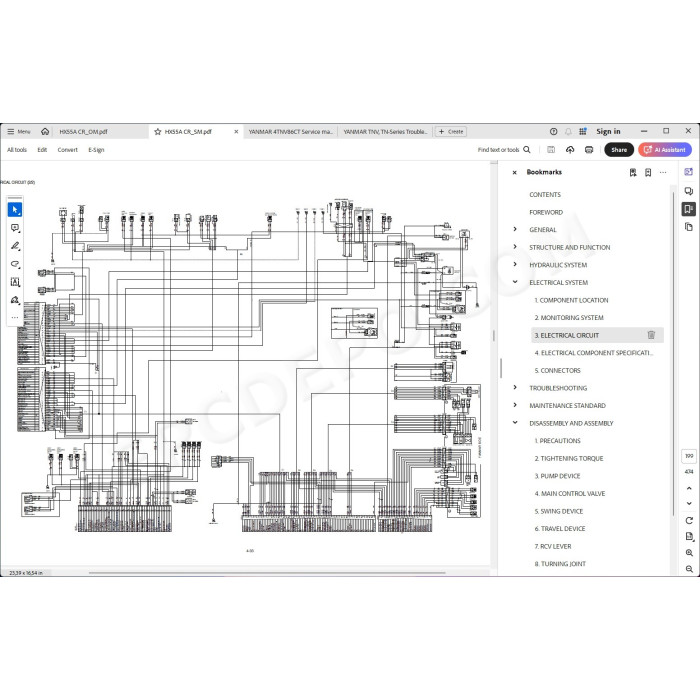Click the Find text or tools search
Screen dimensions: 700x700
pos(504,150)
